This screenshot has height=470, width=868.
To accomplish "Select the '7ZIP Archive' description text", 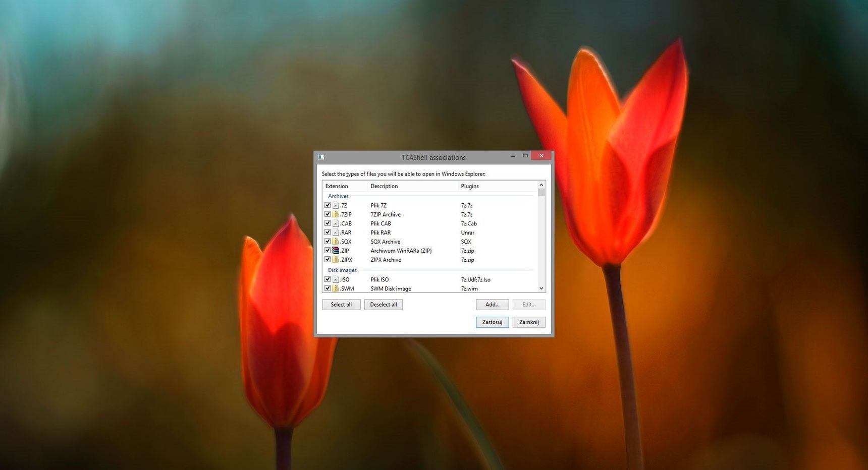I will coord(386,214).
